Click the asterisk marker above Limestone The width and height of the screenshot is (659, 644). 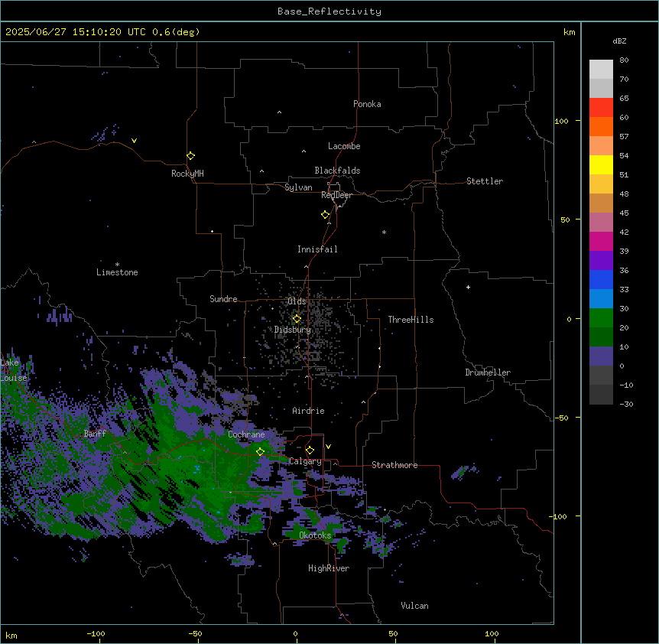point(117,265)
